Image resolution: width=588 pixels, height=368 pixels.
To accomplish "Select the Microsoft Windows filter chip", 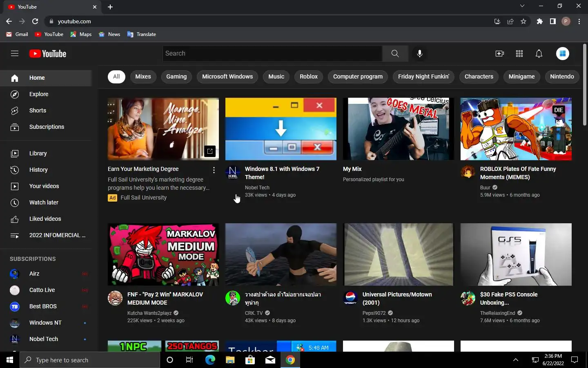I will pyautogui.click(x=227, y=76).
